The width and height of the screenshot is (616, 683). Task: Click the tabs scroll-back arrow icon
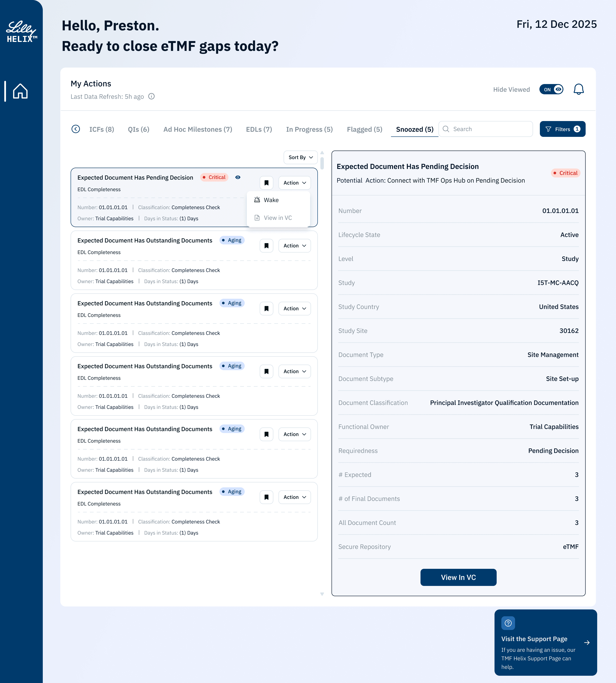(x=76, y=129)
